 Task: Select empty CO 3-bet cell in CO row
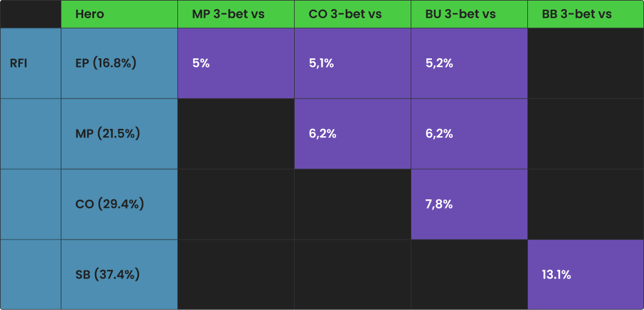(x=352, y=204)
